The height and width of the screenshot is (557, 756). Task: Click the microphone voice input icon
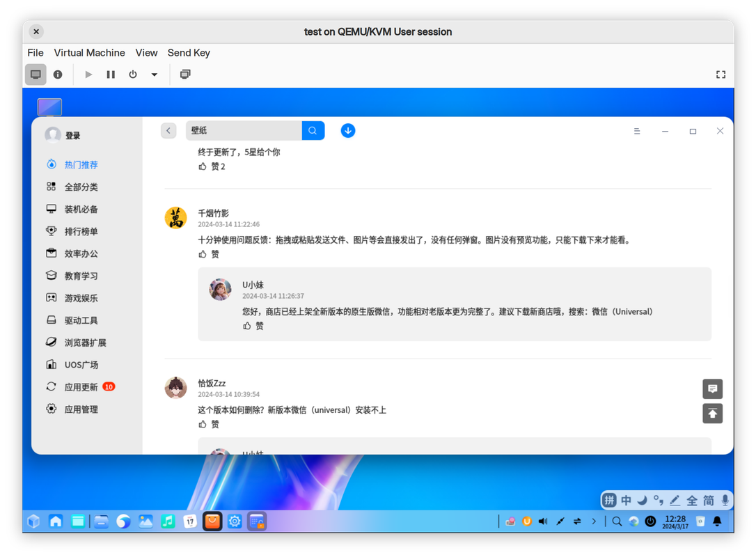tap(725, 501)
